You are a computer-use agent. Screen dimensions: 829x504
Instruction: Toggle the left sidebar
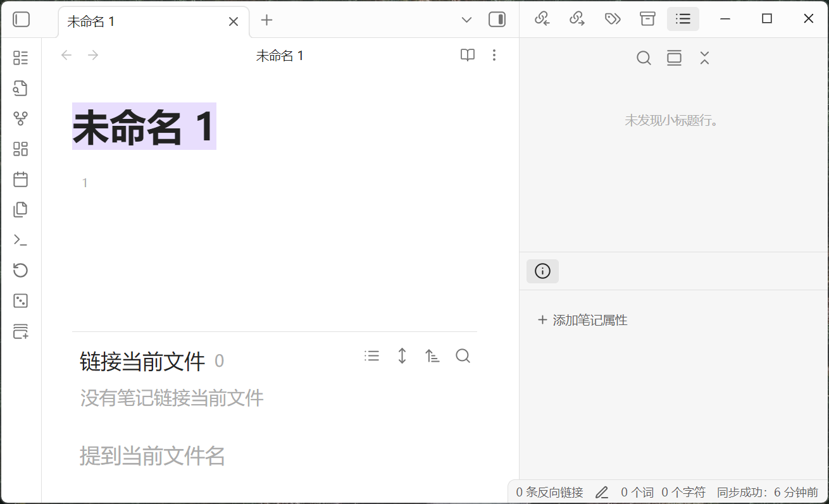[x=22, y=20]
